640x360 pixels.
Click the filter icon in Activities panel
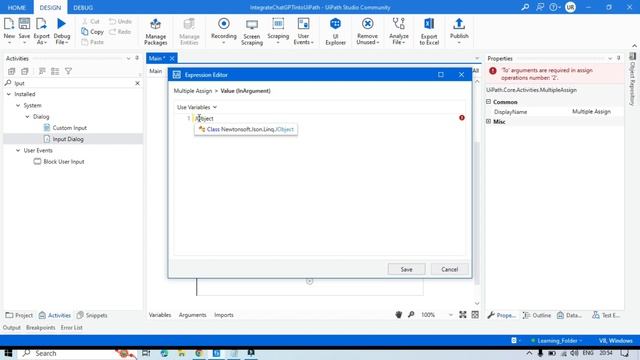[x=68, y=71]
